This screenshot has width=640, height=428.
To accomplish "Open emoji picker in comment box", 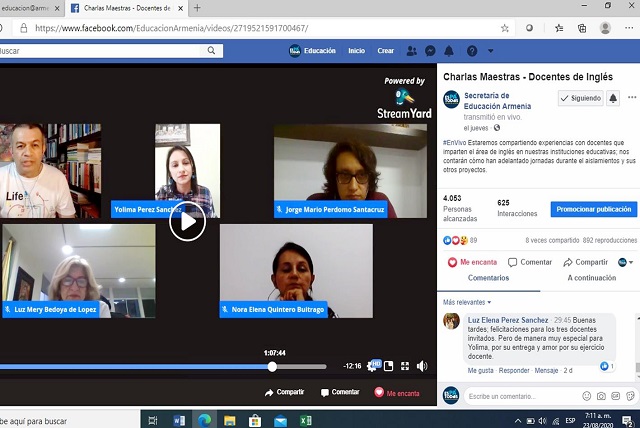I will (x=587, y=396).
